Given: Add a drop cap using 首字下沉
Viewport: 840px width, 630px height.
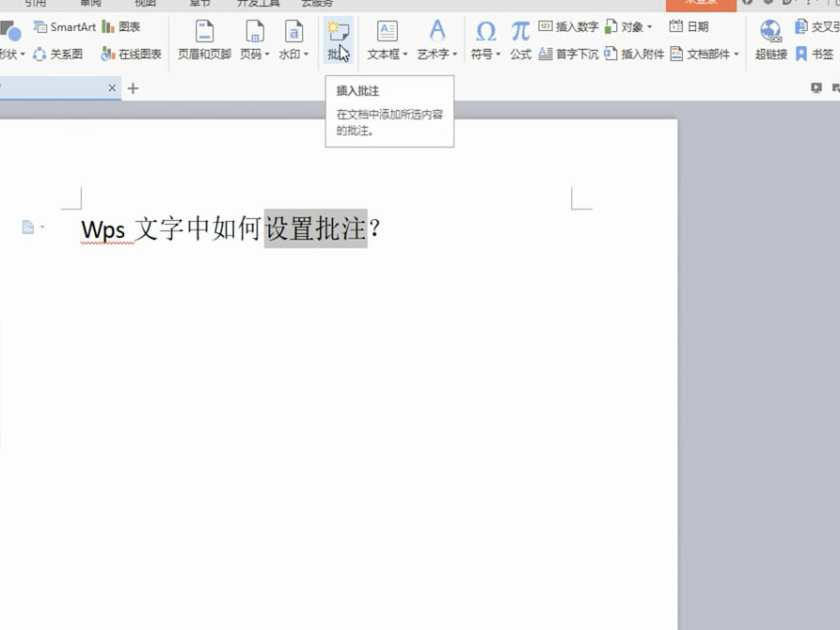Looking at the screenshot, I should click(x=573, y=54).
